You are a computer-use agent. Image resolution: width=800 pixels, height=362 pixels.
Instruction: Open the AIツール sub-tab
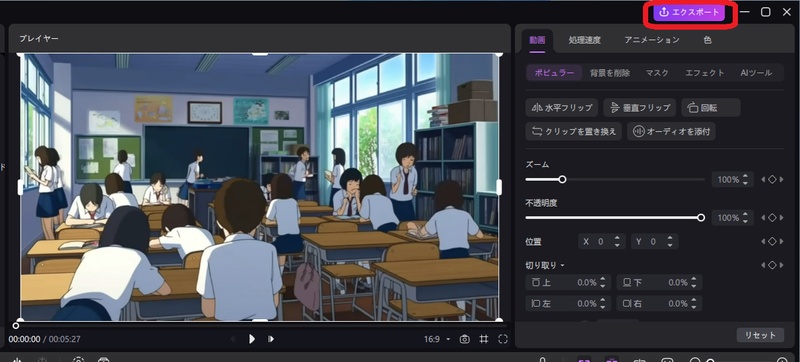[x=756, y=73]
